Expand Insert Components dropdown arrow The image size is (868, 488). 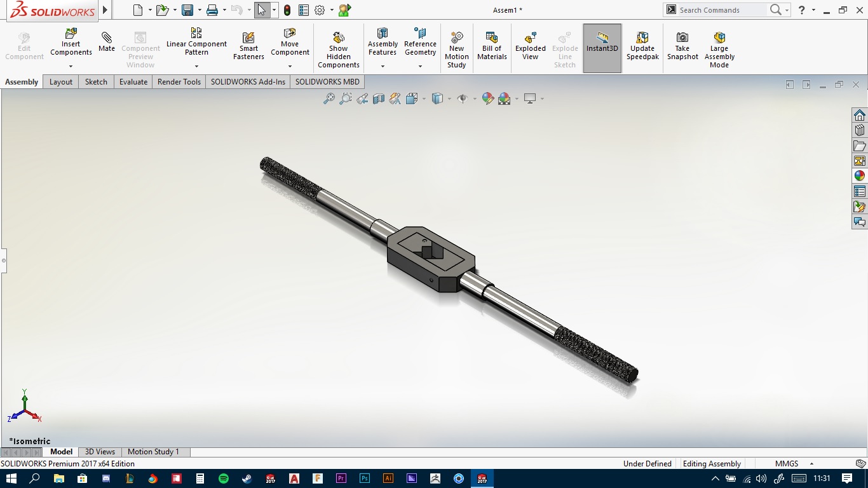(71, 66)
